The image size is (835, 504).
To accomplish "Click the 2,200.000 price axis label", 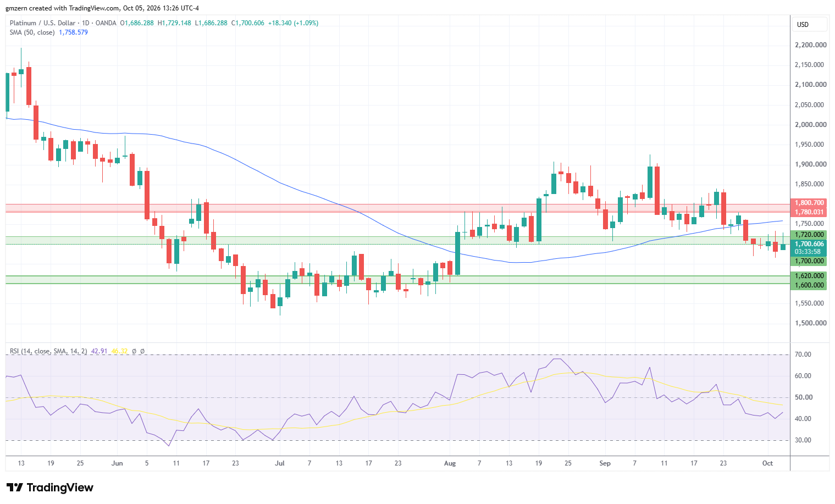I will point(810,45).
